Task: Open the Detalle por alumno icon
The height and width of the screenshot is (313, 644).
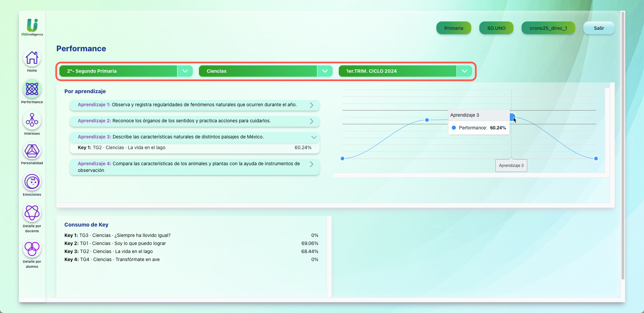Action: click(x=32, y=249)
